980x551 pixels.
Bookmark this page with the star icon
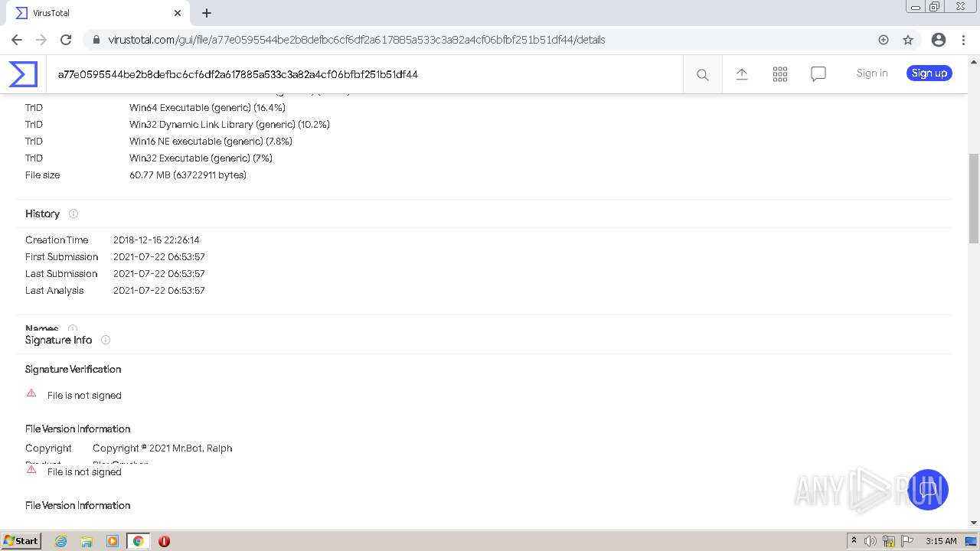[x=908, y=40]
